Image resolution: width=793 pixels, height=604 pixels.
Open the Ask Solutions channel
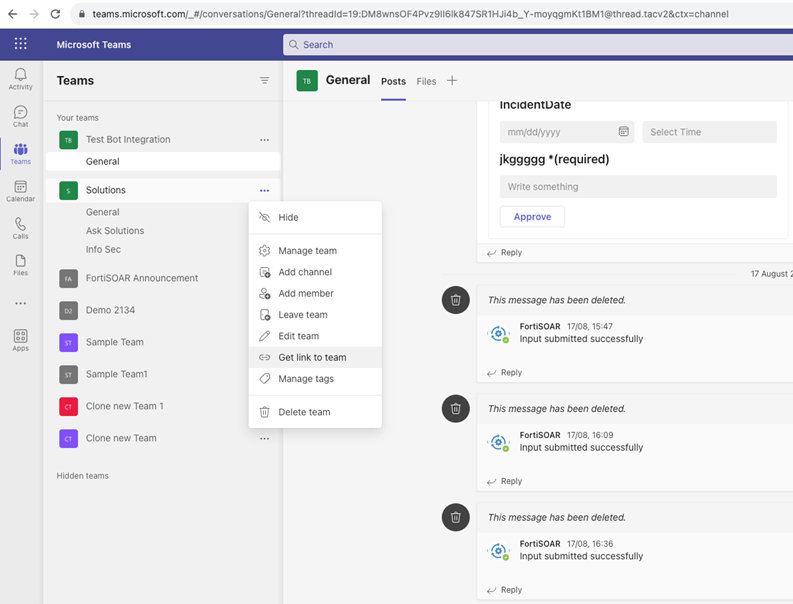coord(115,231)
